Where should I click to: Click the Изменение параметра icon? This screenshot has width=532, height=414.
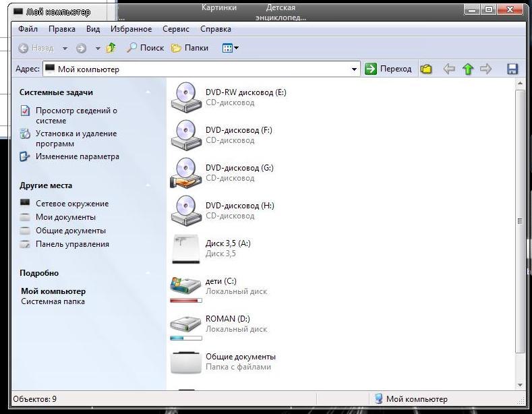(x=24, y=156)
